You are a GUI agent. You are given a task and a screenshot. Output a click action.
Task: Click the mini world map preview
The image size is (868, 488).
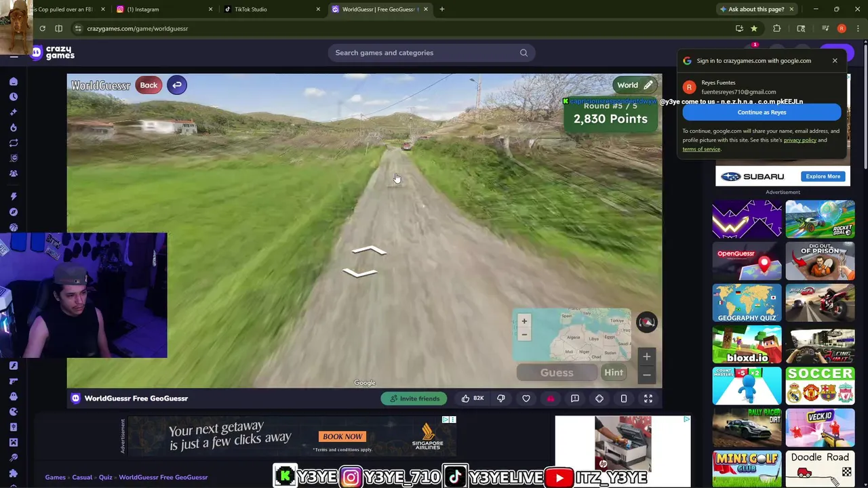pyautogui.click(x=572, y=335)
